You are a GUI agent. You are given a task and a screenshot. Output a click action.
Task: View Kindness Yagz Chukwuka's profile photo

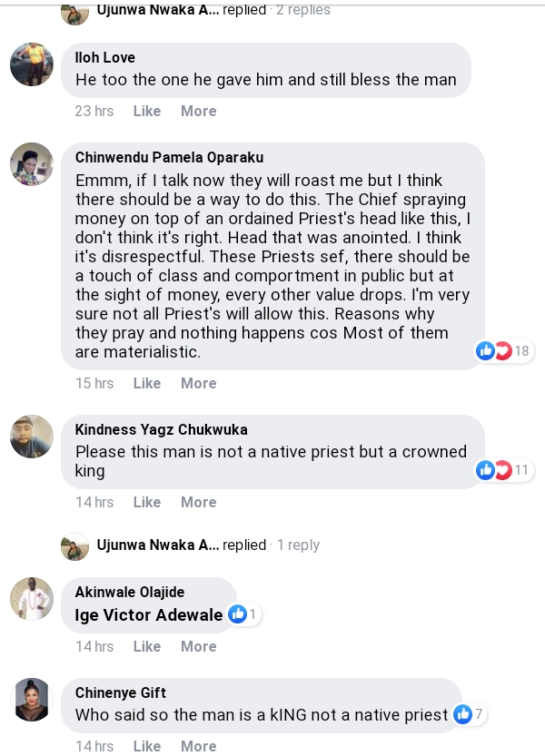[x=32, y=437]
